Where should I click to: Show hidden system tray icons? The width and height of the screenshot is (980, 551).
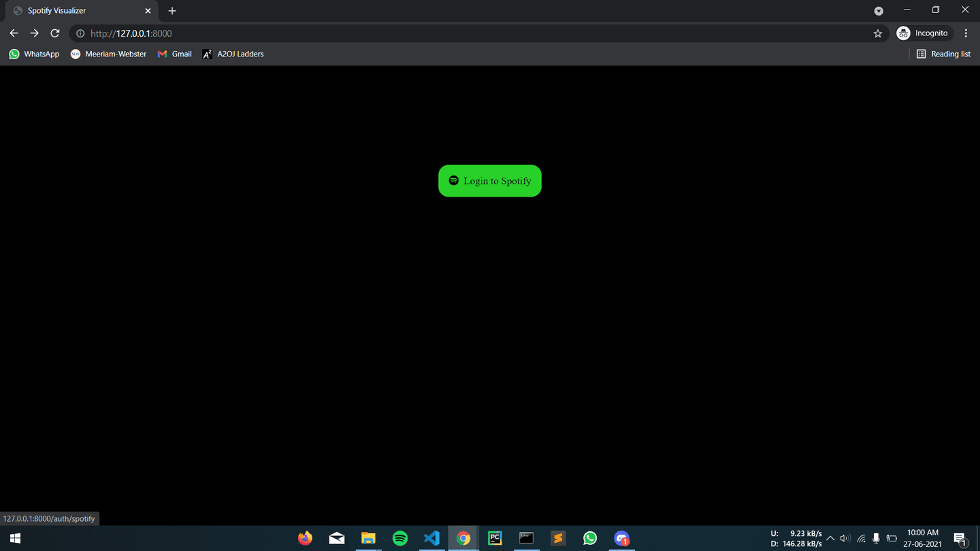830,538
